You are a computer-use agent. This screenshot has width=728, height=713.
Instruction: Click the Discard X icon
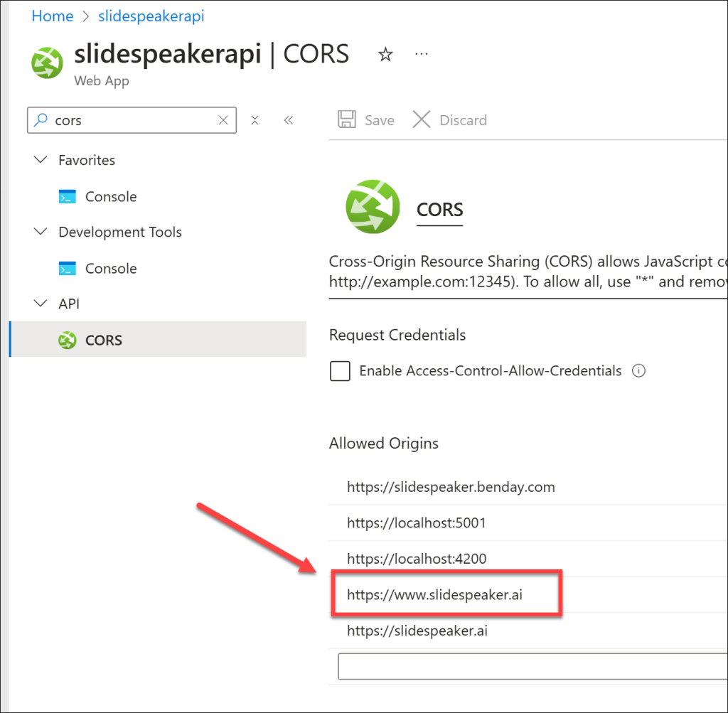pyautogui.click(x=422, y=119)
